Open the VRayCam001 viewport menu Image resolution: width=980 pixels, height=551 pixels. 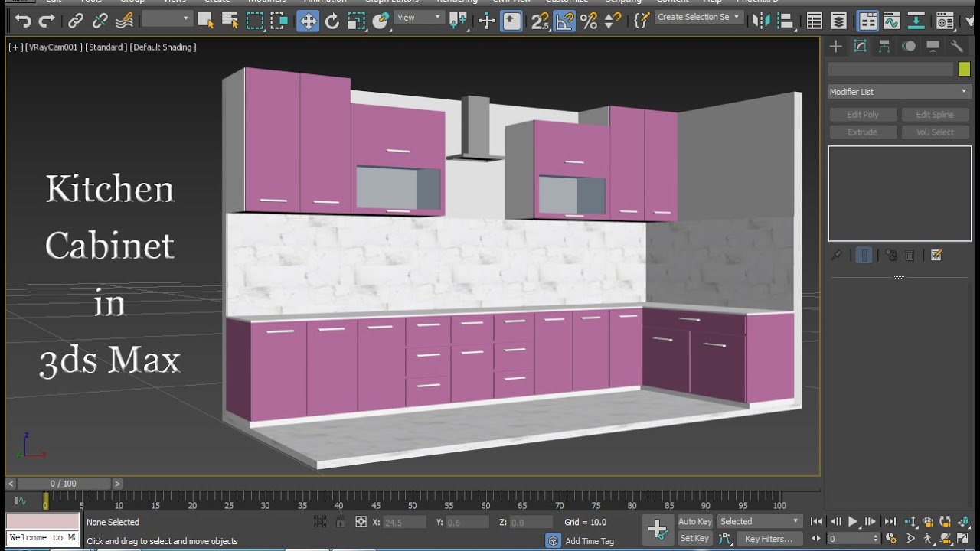[x=53, y=47]
